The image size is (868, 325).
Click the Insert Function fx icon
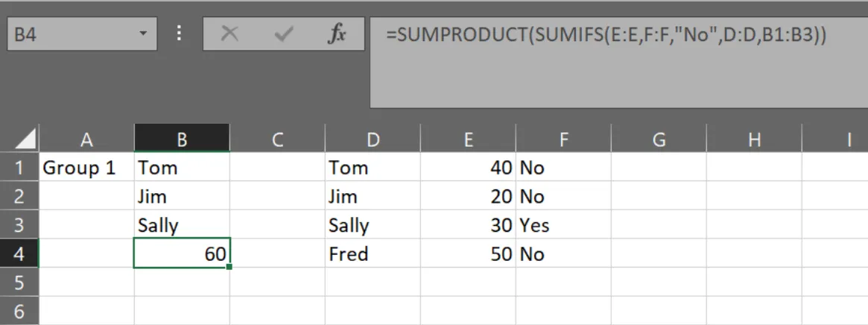(337, 34)
